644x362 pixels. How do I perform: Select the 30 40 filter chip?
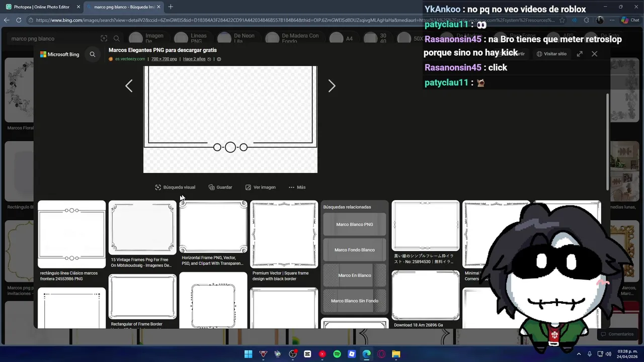click(x=377, y=39)
